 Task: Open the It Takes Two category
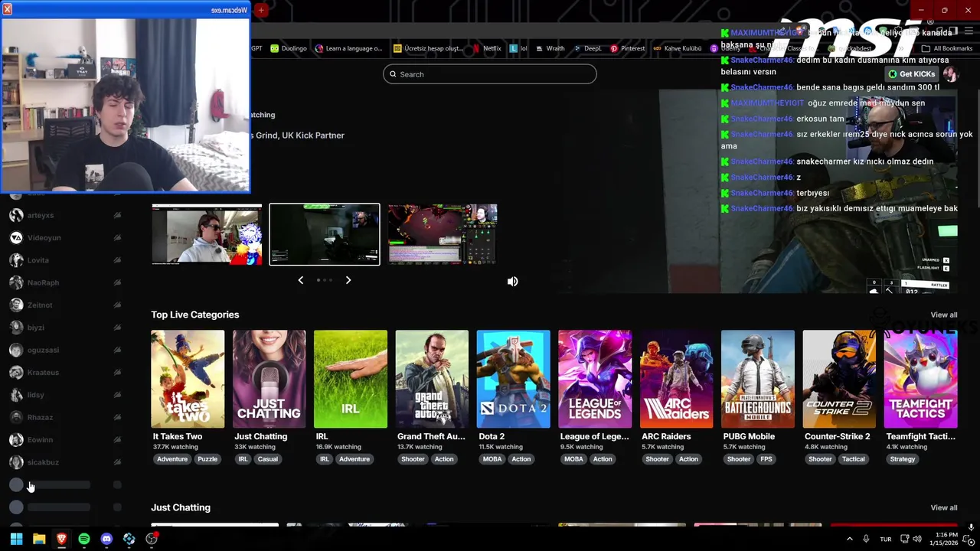point(188,379)
